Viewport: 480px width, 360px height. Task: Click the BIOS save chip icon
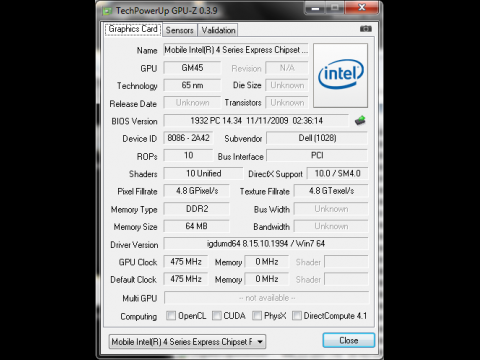[x=360, y=120]
